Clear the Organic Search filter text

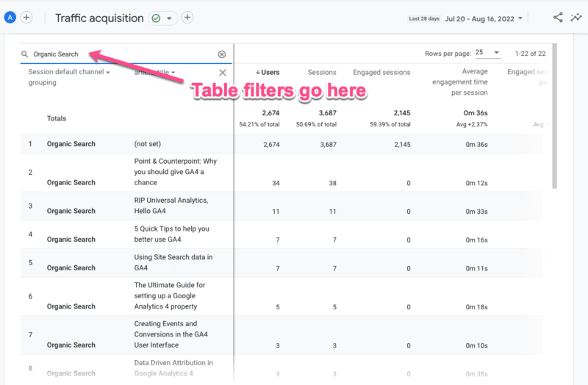point(222,54)
